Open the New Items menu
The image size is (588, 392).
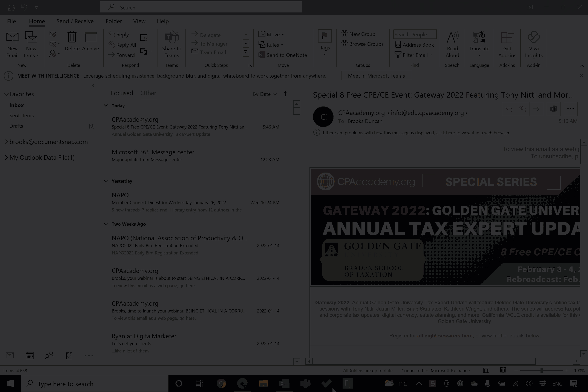(x=31, y=45)
